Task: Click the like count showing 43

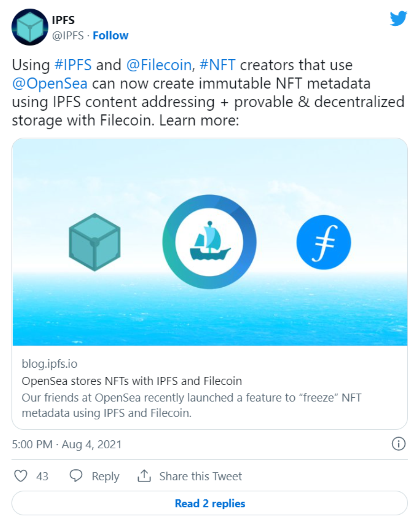Action: pyautogui.click(x=42, y=476)
